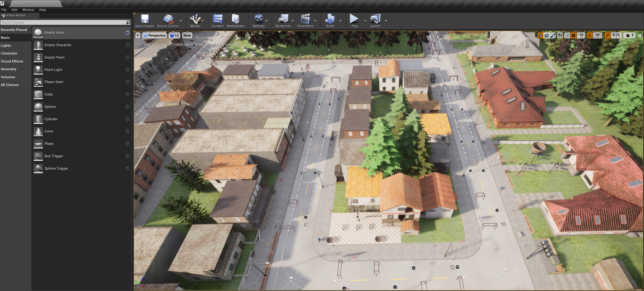Click the search magnifier icon in Search Classes
This screenshot has height=291, width=644.
click(x=128, y=22)
